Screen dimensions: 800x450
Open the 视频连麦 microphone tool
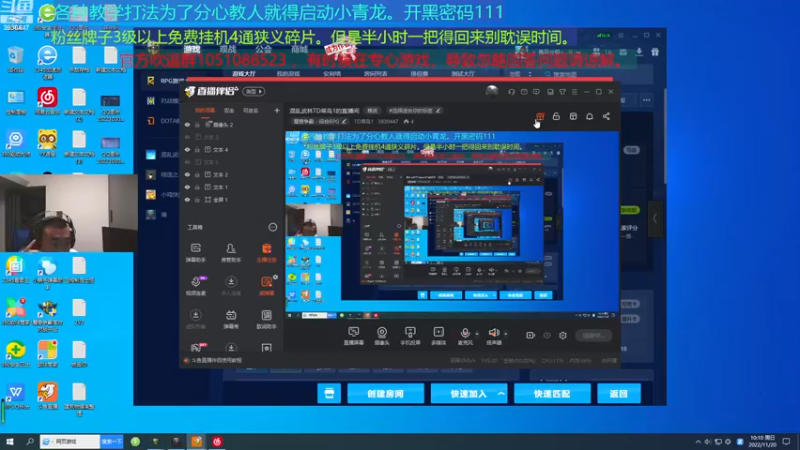tap(195, 286)
